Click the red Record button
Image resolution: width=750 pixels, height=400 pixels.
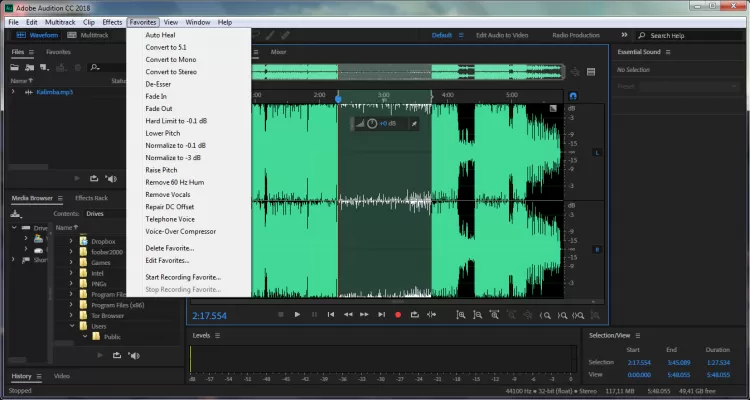(397, 314)
